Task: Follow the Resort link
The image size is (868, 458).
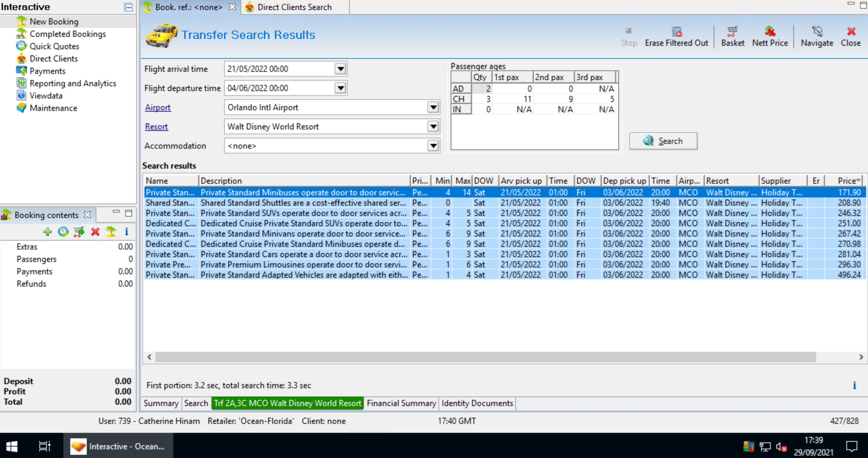Action: click(x=157, y=127)
